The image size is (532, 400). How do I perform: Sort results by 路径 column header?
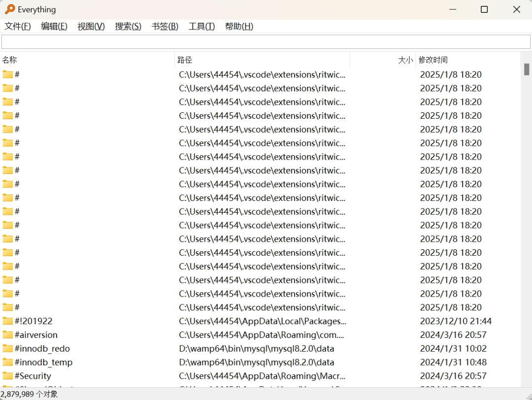[x=262, y=60]
